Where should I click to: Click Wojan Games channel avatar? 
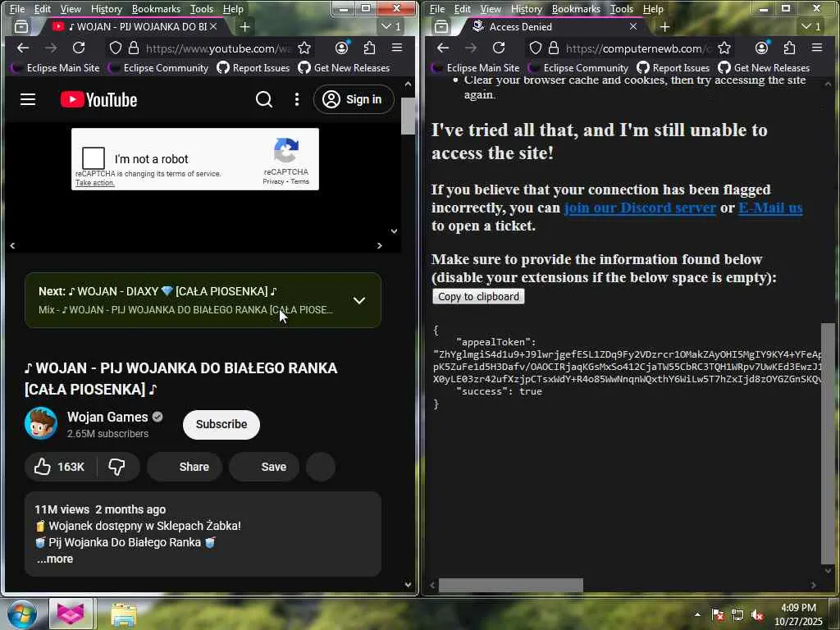(x=41, y=423)
